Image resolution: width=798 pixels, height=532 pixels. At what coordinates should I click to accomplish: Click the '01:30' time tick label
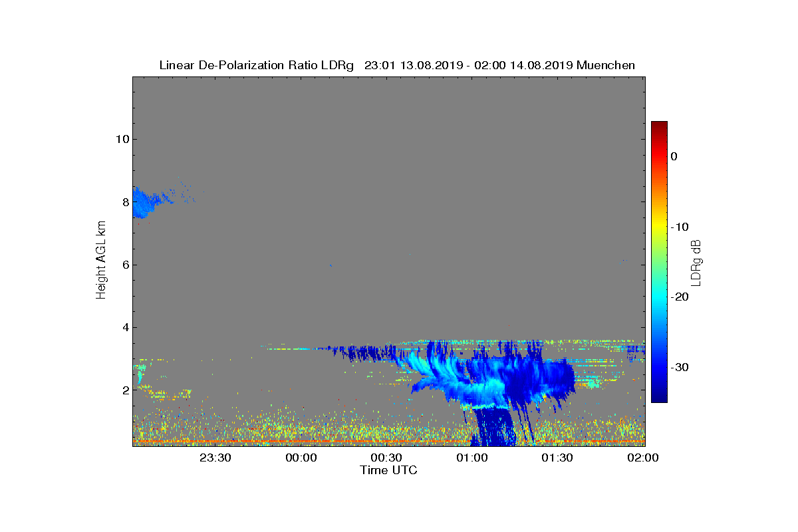pyautogui.click(x=558, y=458)
